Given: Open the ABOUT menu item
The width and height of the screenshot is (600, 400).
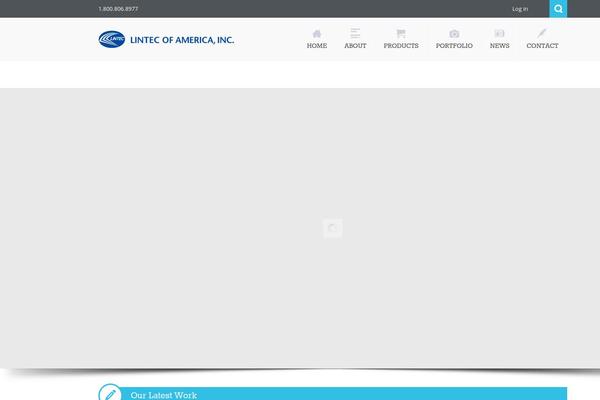Looking at the screenshot, I should pos(355,46).
